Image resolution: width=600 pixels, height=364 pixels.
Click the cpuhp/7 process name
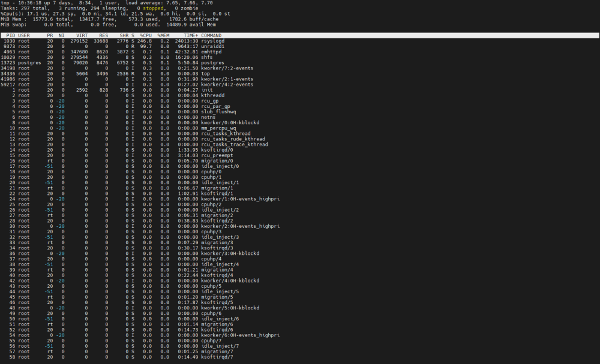coord(211,341)
